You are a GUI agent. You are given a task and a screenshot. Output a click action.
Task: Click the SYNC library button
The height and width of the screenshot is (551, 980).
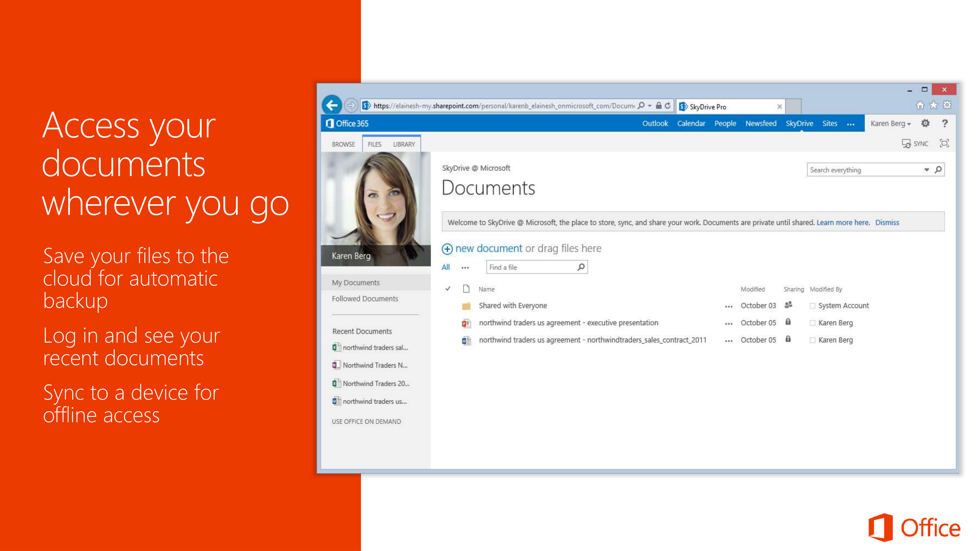tap(915, 143)
